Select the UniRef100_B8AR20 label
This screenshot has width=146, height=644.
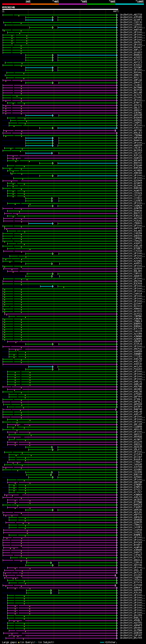tap(131, 55)
